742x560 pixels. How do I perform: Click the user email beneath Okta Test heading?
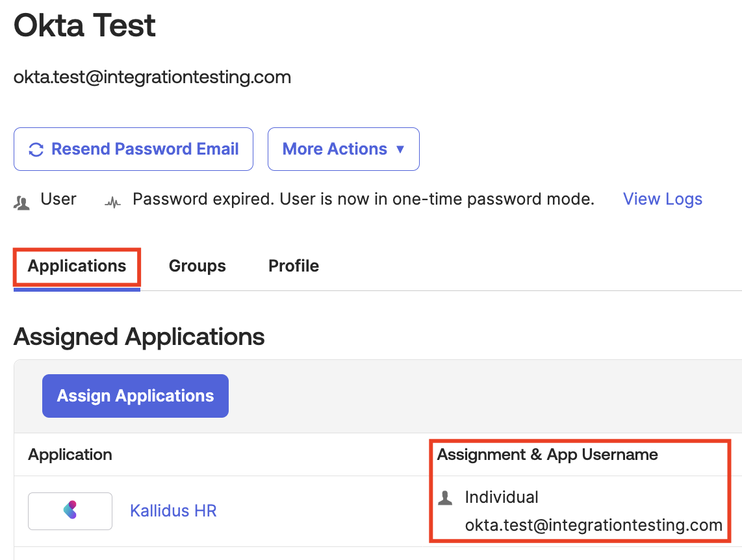pyautogui.click(x=152, y=77)
